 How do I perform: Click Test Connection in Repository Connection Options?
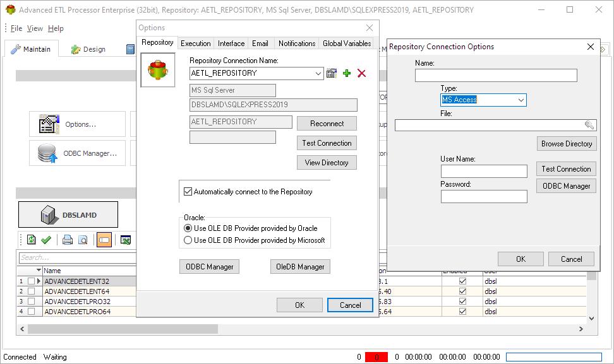point(566,168)
